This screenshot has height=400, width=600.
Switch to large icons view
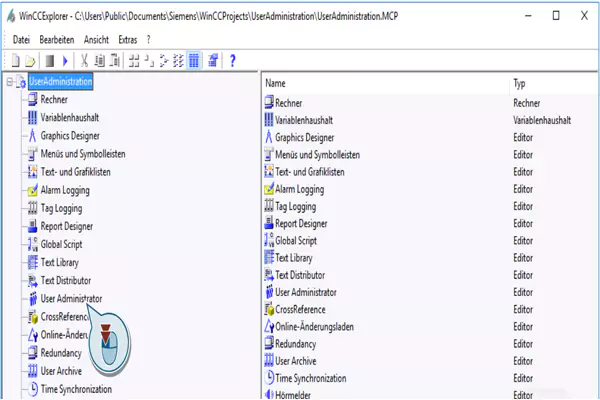click(134, 60)
